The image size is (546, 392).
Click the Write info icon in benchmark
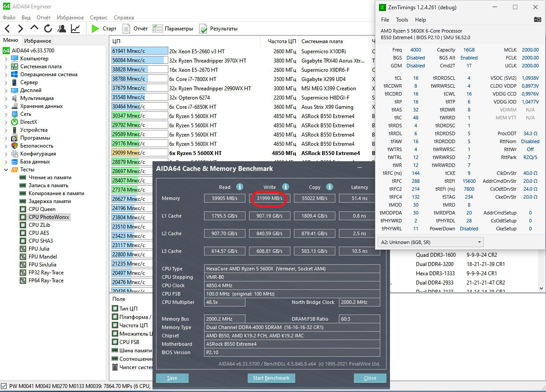coord(286,187)
